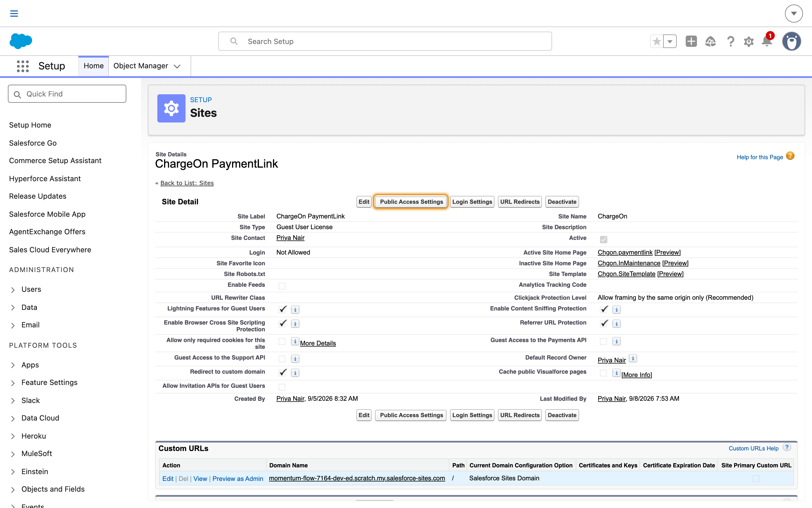Click info icon for Lightning Features for Guest Users
The image size is (812, 508).
pyautogui.click(x=295, y=309)
